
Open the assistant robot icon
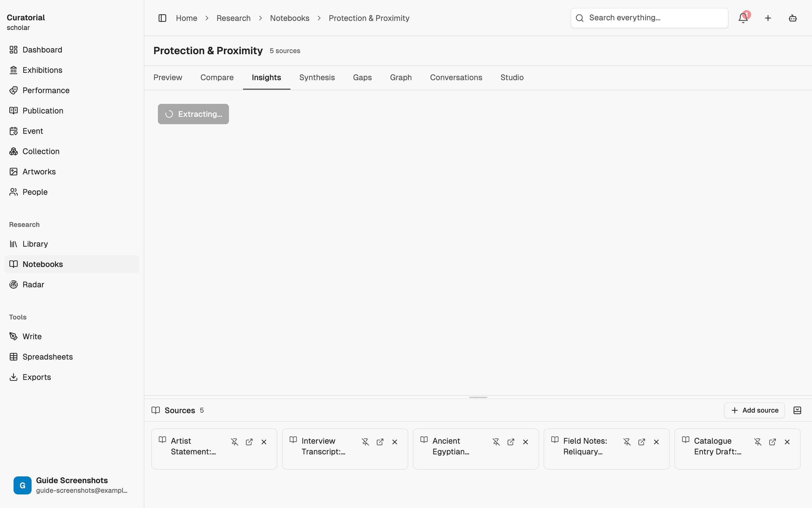(x=793, y=18)
